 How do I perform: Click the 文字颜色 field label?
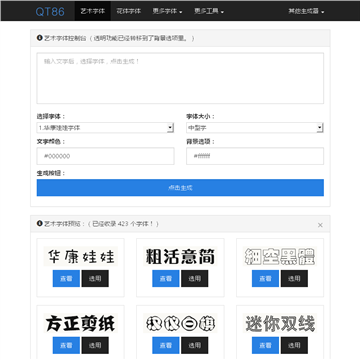pyautogui.click(x=51, y=141)
